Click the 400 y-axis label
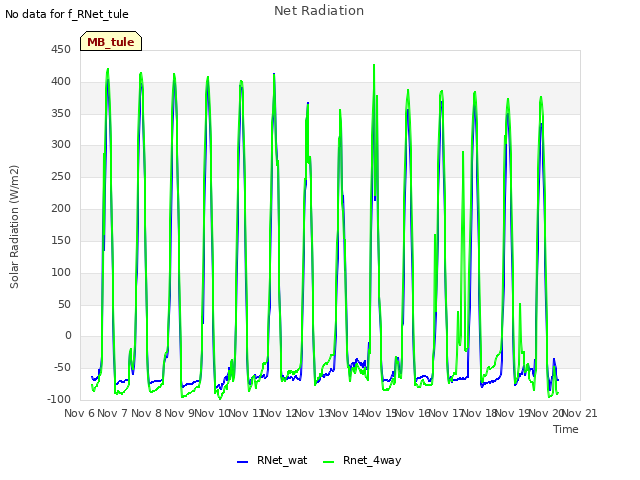This screenshot has width=640, height=480. click(x=61, y=82)
